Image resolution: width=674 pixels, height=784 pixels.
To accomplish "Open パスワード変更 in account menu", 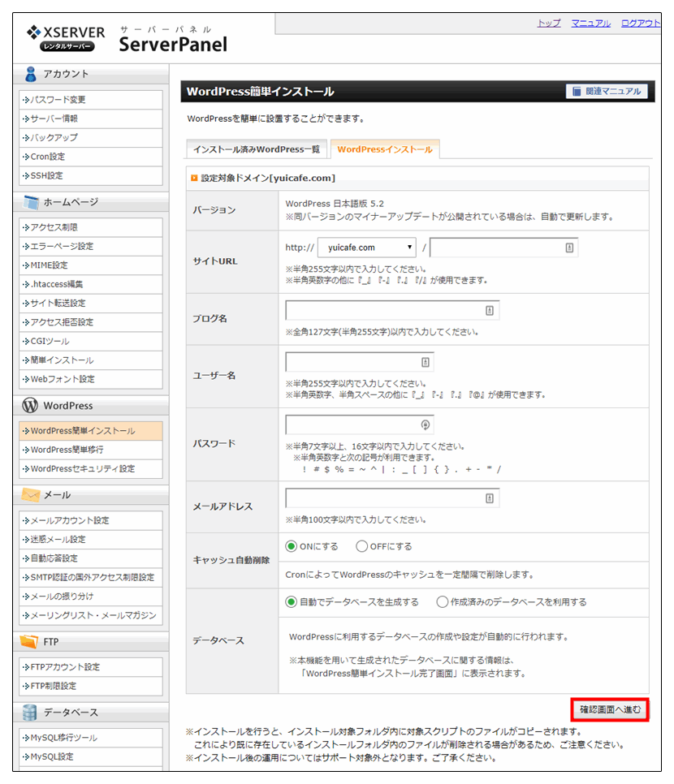I will tap(91, 100).
